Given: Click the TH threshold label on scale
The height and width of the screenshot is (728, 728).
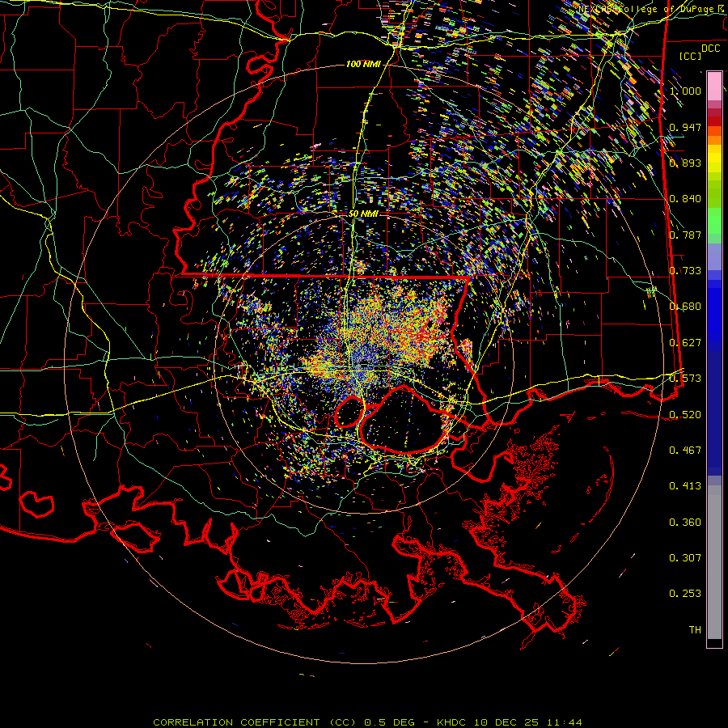Looking at the screenshot, I should click(695, 630).
